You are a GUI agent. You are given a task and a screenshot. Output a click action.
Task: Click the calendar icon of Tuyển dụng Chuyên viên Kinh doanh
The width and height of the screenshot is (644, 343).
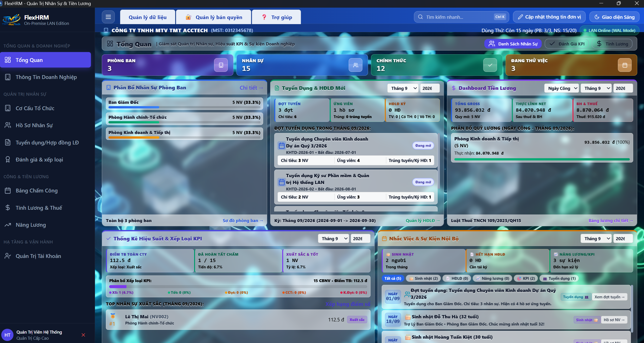[x=282, y=146]
